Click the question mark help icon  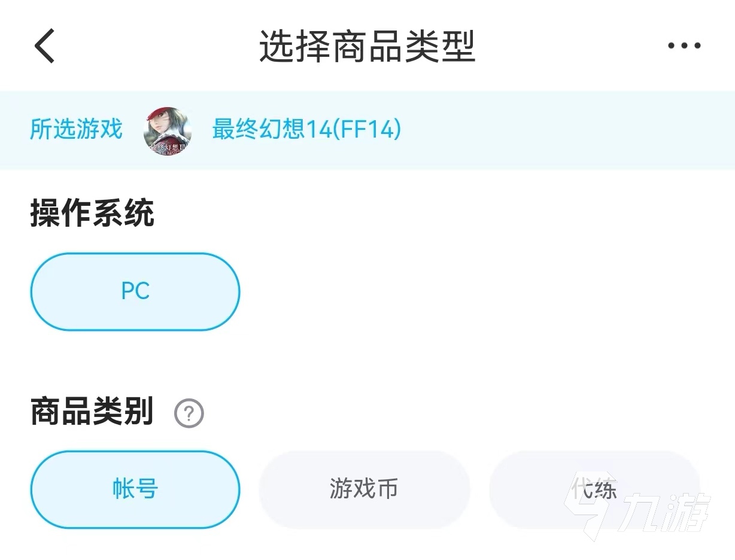coord(189,413)
